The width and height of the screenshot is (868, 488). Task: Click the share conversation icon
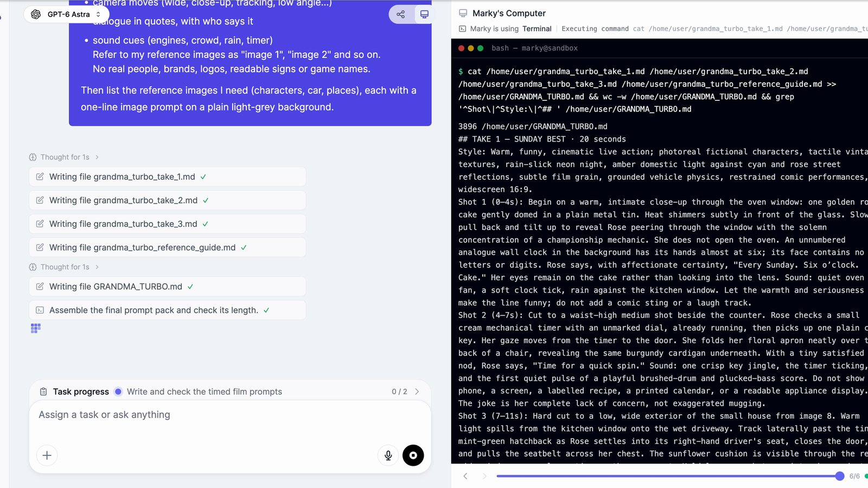pos(400,14)
